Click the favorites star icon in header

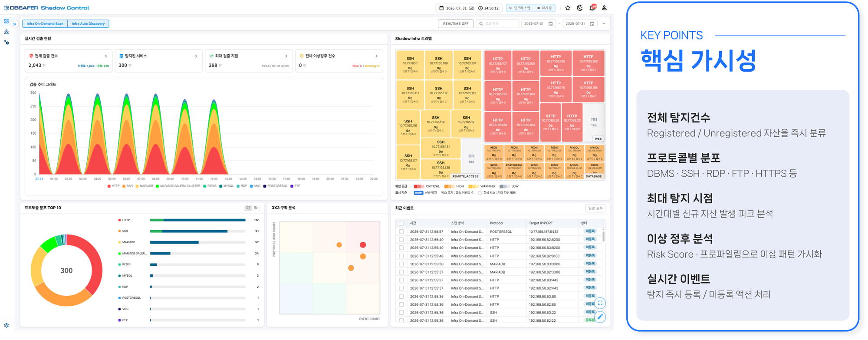(568, 8)
